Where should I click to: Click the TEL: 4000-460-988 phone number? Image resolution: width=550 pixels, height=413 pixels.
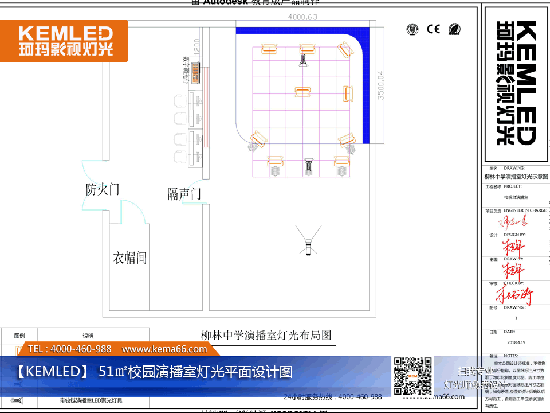(69, 349)
